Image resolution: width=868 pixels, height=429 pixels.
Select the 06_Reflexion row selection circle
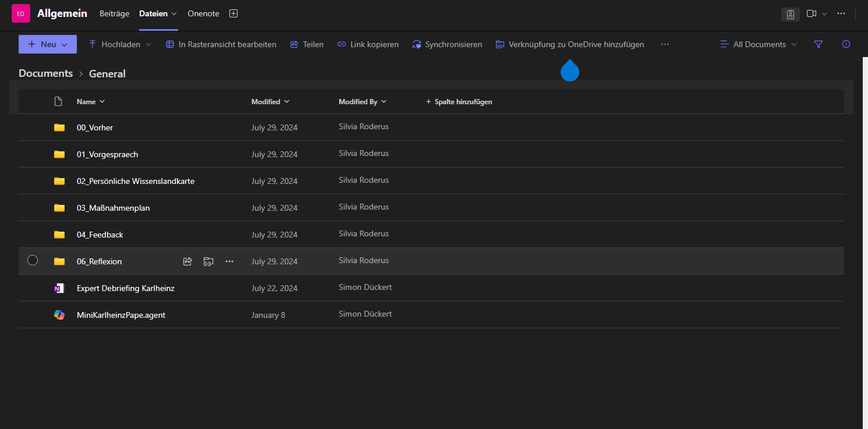point(33,260)
